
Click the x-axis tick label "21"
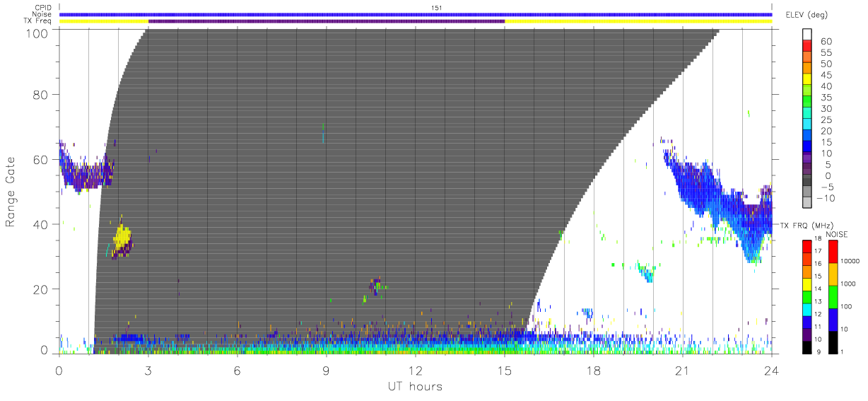[x=682, y=371]
